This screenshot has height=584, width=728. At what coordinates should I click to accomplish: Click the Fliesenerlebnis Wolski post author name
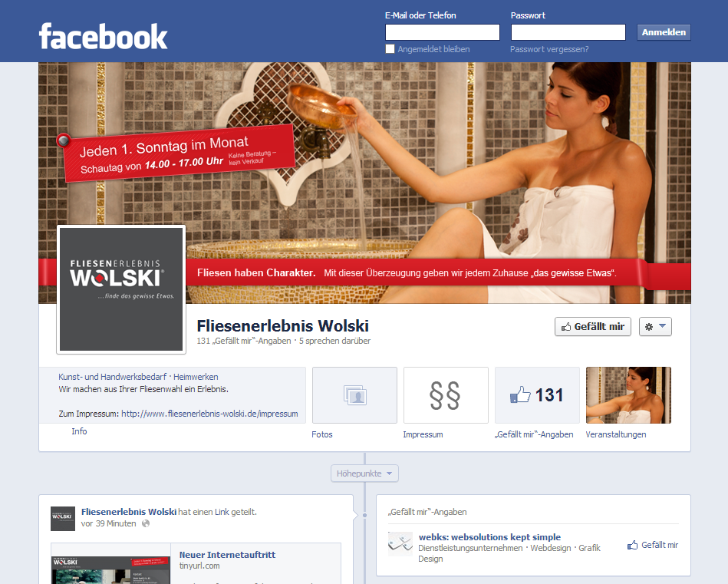[x=129, y=512]
